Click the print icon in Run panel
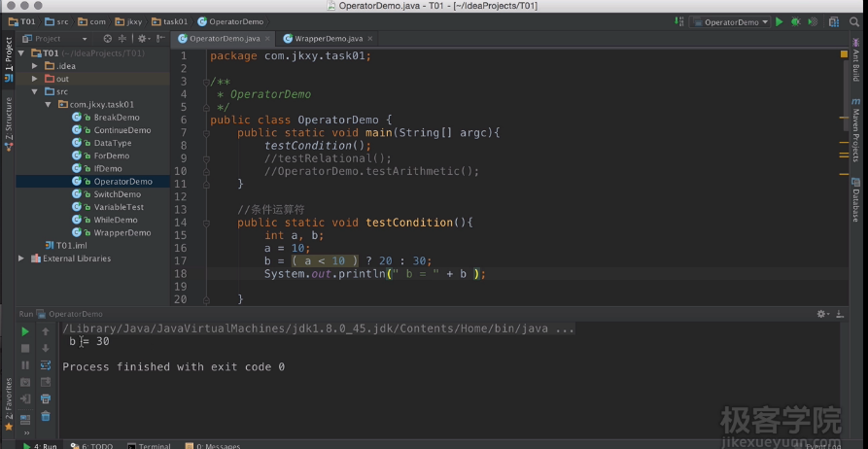868x449 pixels. [x=46, y=398]
